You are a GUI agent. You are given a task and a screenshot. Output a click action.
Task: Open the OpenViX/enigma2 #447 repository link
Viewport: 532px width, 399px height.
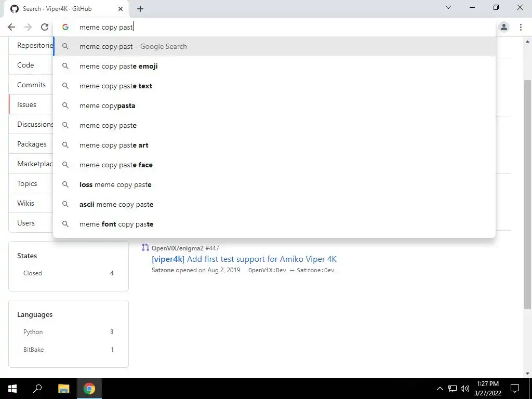click(185, 248)
